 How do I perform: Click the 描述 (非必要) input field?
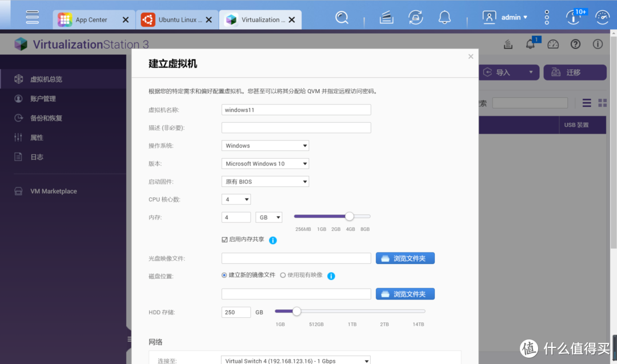click(297, 128)
